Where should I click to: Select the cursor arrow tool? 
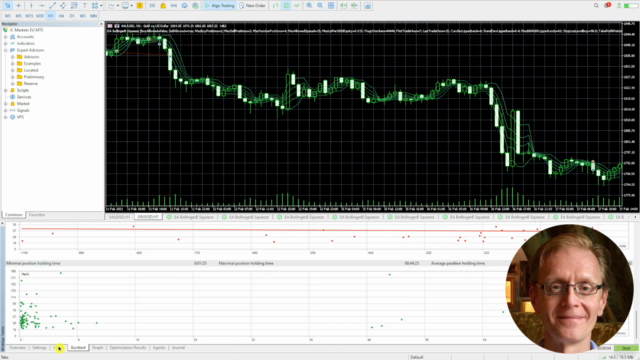[8, 6]
